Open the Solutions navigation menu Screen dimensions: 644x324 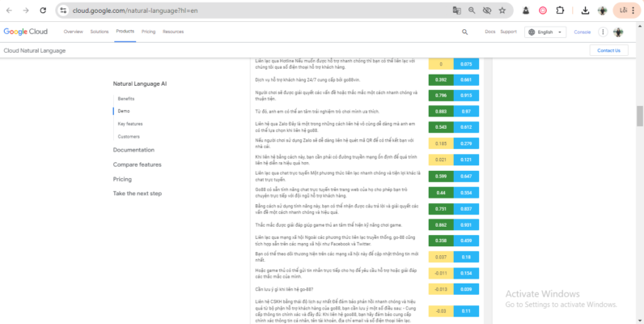tap(100, 32)
